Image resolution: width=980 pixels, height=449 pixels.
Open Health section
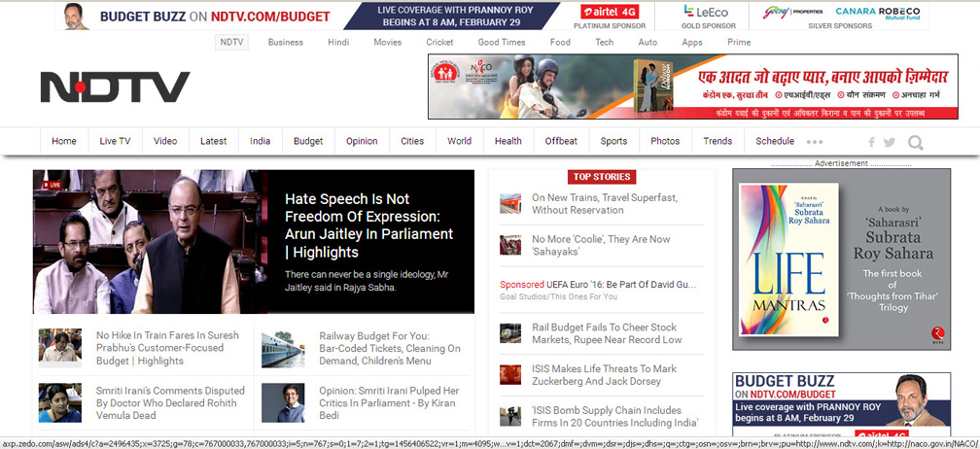click(x=508, y=141)
